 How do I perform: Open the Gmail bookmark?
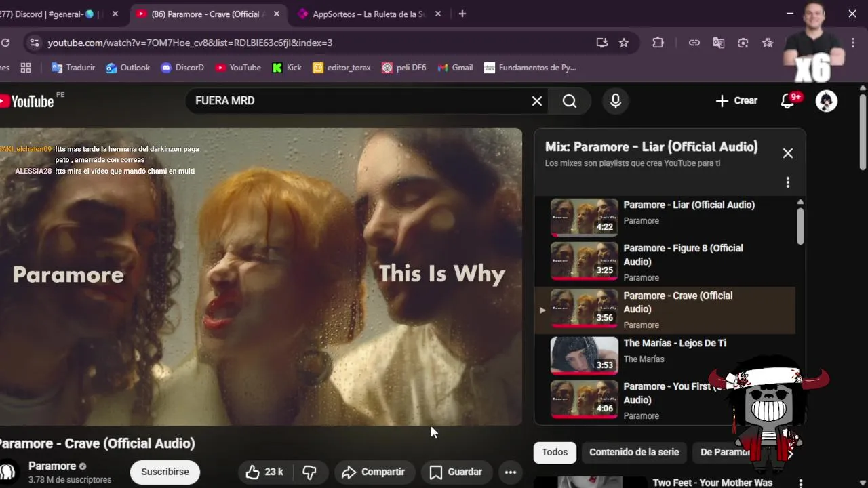point(455,68)
